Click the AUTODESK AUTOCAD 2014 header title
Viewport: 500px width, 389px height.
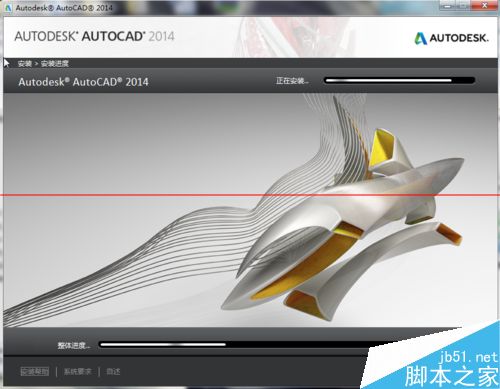point(94,36)
